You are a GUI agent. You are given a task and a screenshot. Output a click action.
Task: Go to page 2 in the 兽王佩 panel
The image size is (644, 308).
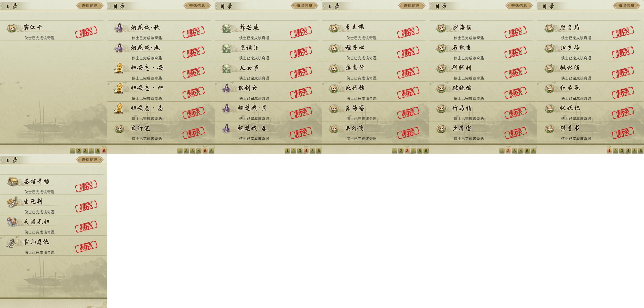coord(401,151)
